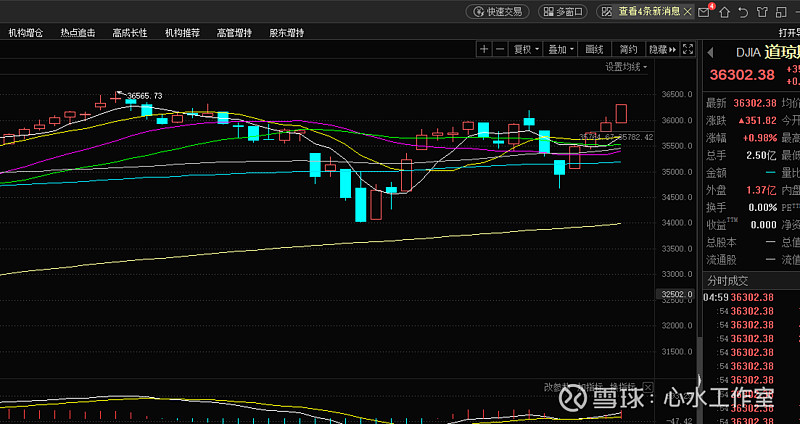
Task: Click the 36565.73 high price label
Action: coord(145,95)
